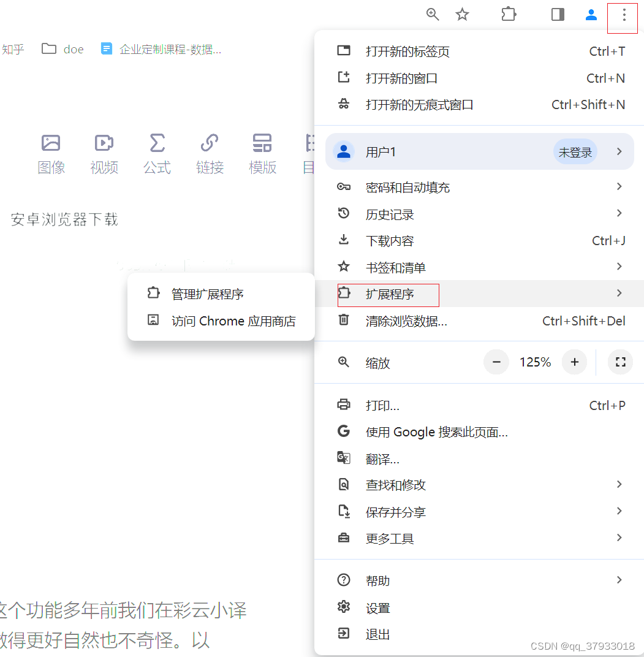Image resolution: width=644 pixels, height=657 pixels.
Task: Open 设置 from the Chrome menu
Action: pos(479,607)
